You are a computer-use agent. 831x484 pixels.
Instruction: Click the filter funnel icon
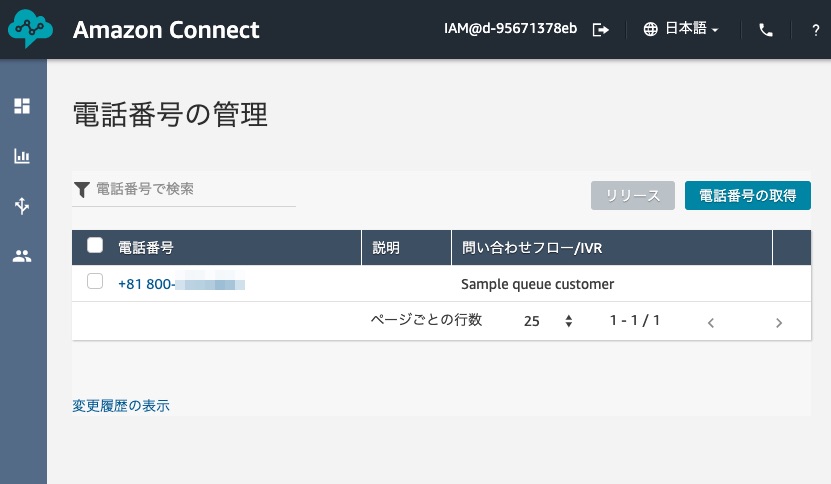82,190
